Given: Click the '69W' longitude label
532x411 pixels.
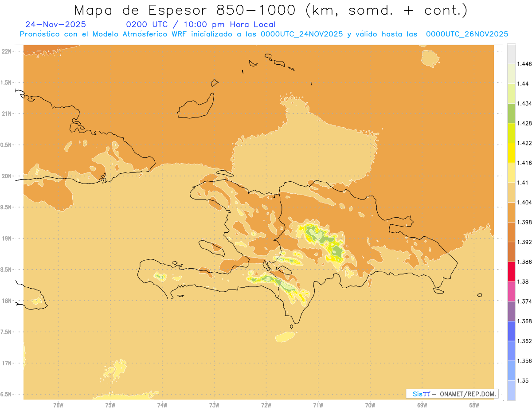Looking at the screenshot, I should click(x=422, y=404).
